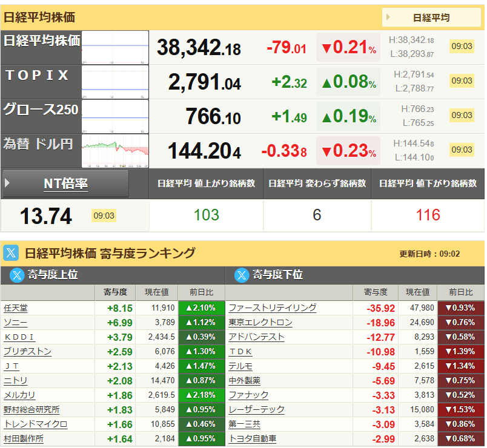Click the unchanged issues count 6
The image size is (487, 448).
click(317, 215)
